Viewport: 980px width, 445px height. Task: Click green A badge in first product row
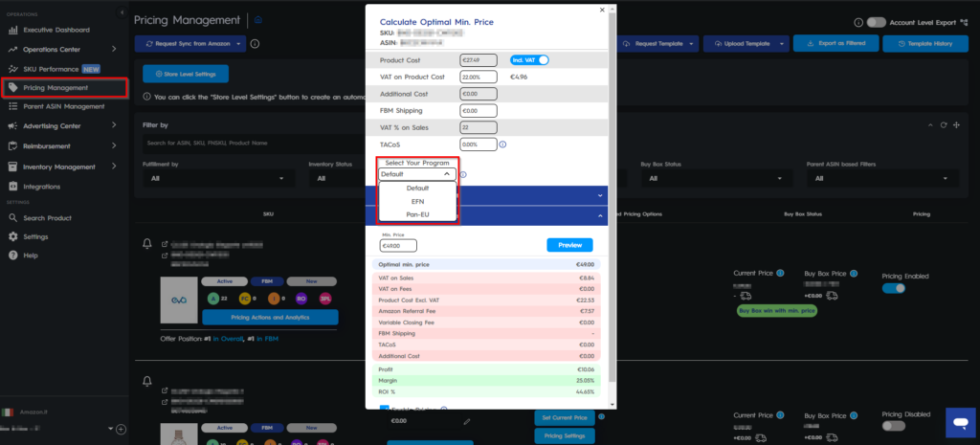213,299
